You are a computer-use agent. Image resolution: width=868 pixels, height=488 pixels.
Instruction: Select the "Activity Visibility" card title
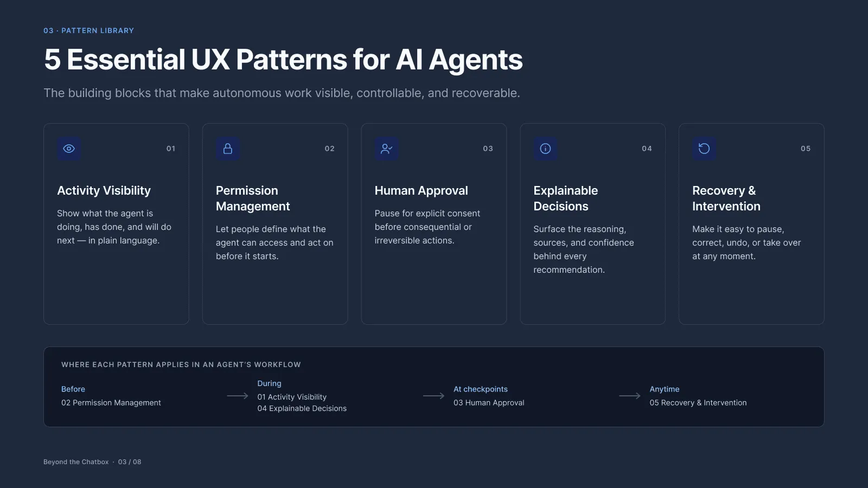104,191
